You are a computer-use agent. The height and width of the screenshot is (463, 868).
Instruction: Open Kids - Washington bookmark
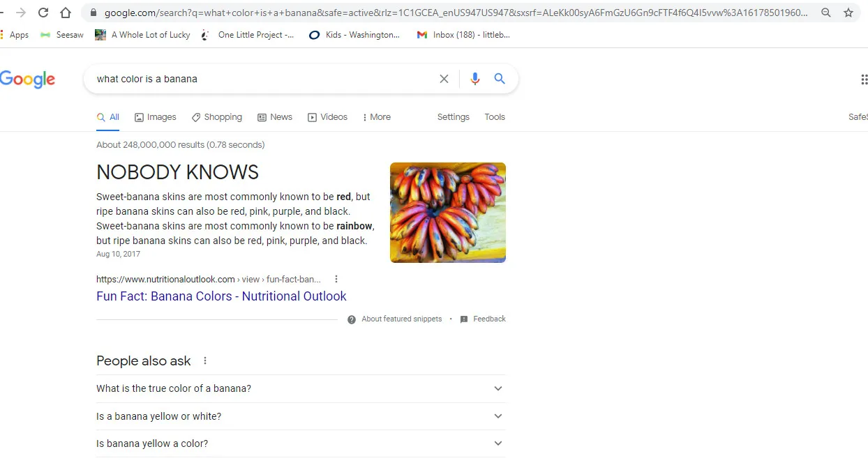click(354, 35)
